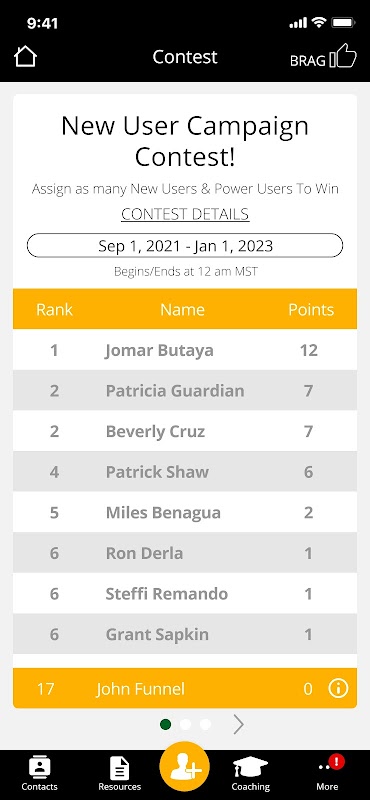Sort by Points column header
Image resolution: width=370 pixels, height=800 pixels.
pos(311,309)
